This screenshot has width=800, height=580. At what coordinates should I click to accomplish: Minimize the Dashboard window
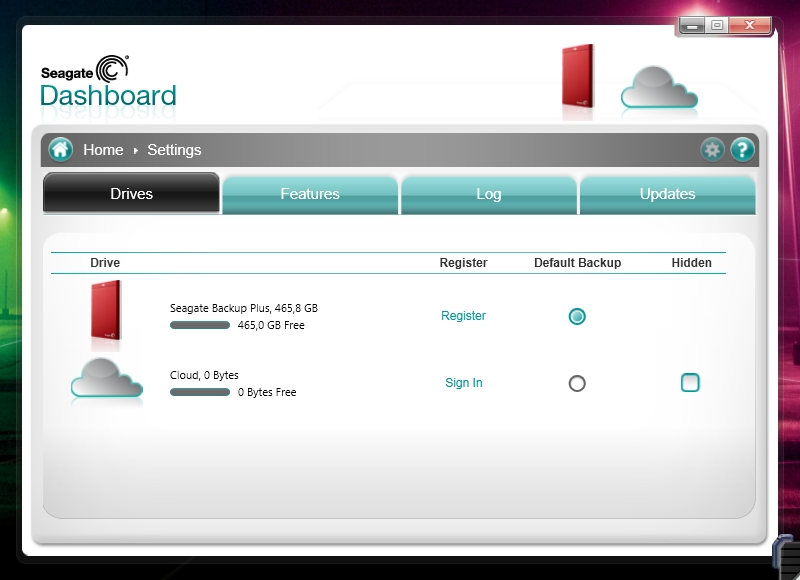[x=692, y=26]
